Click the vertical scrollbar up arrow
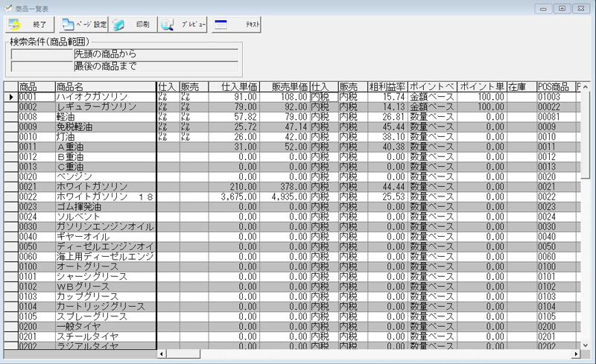 click(586, 87)
